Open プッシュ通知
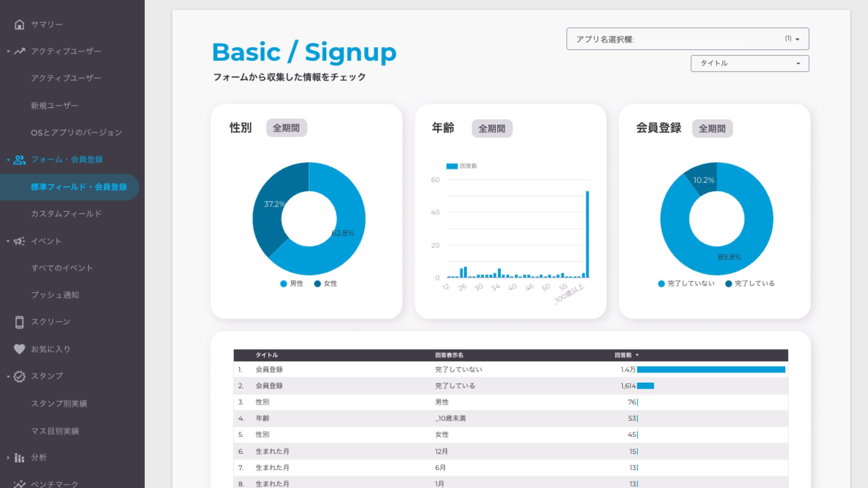 tap(55, 295)
